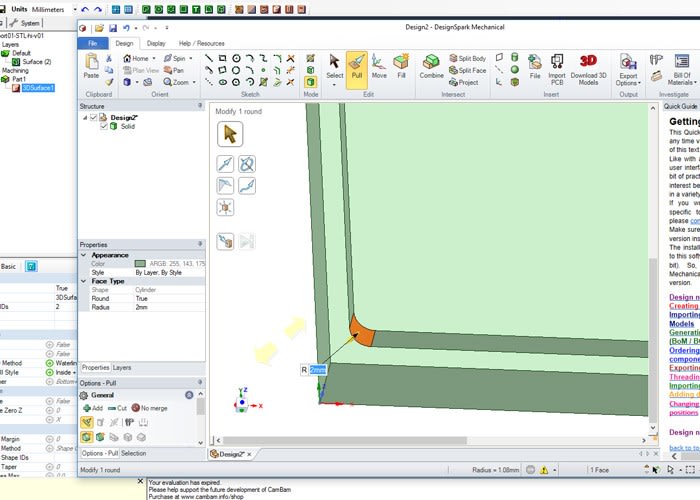The image size is (700, 500).
Task: Collapse the Design2 tree node
Action: tap(85, 117)
